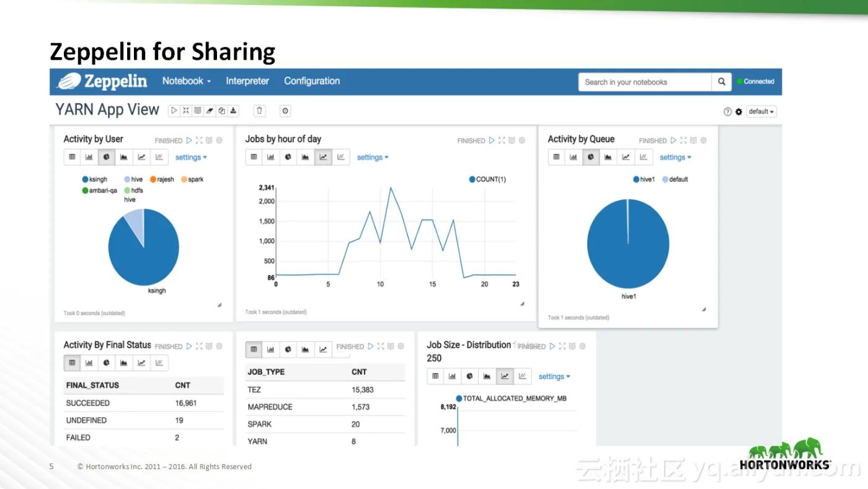Viewport: 868px width, 489px height.
Task: Switch Activity by Queue to line chart
Action: point(626,157)
